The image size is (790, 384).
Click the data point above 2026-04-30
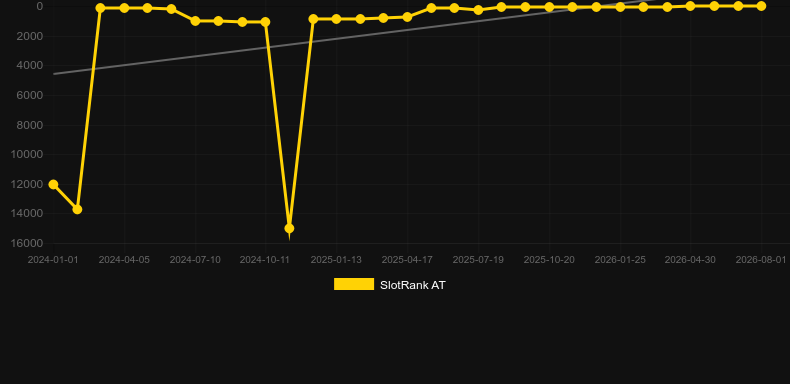(x=690, y=6)
